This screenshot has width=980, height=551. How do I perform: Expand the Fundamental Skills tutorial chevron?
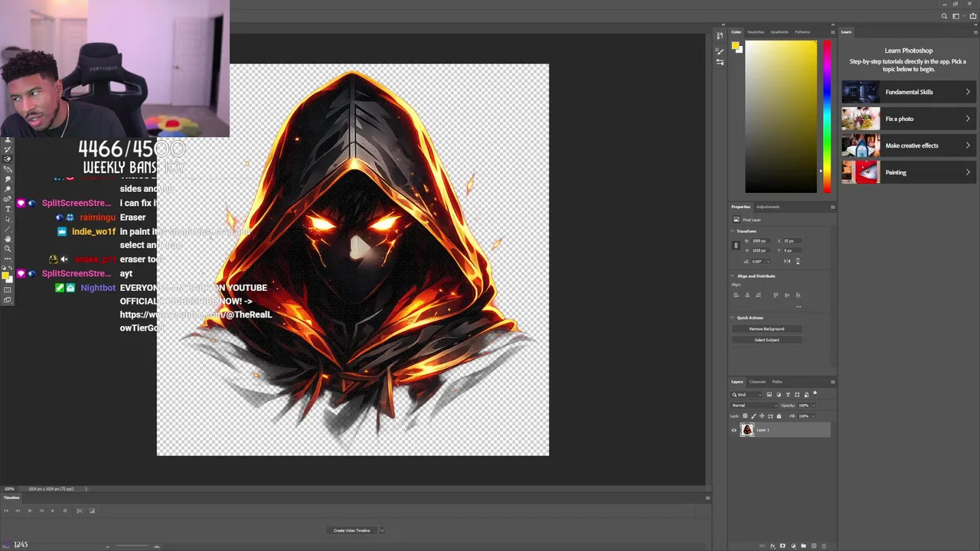click(x=968, y=92)
